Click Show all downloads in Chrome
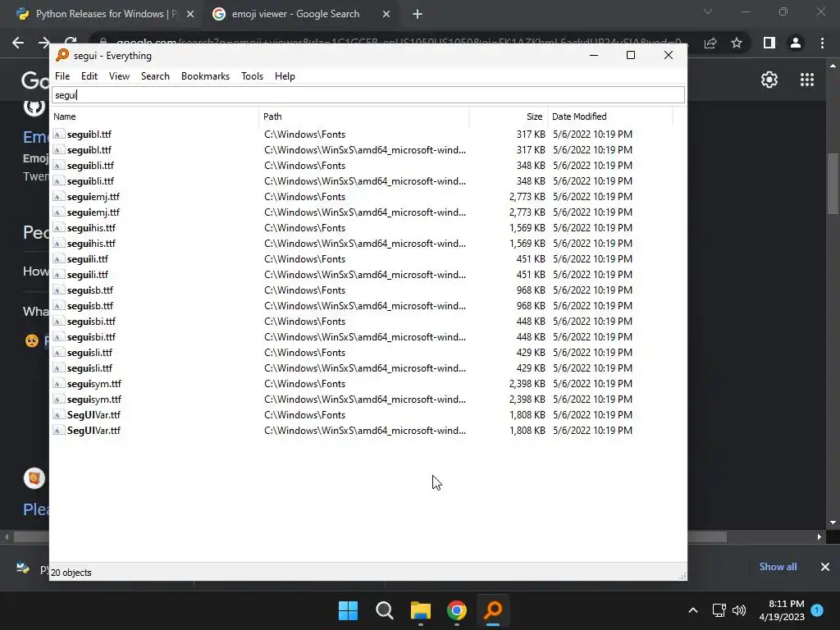The image size is (840, 630). 778,567
